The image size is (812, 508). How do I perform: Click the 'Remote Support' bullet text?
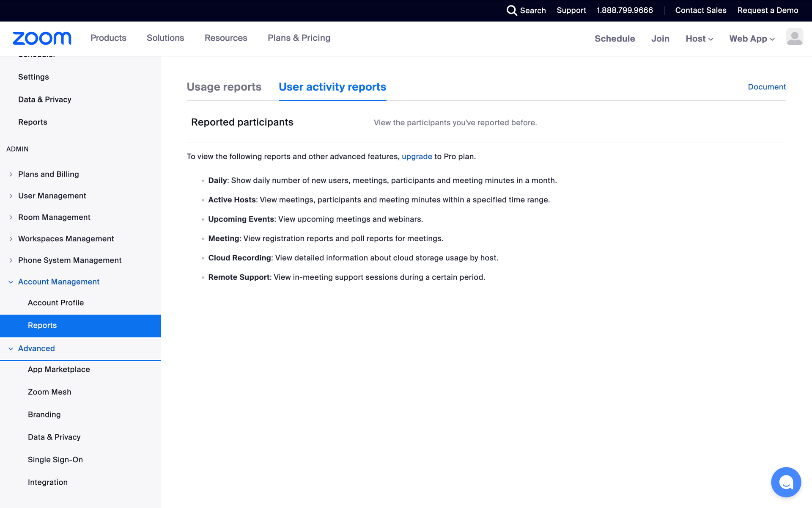point(239,277)
